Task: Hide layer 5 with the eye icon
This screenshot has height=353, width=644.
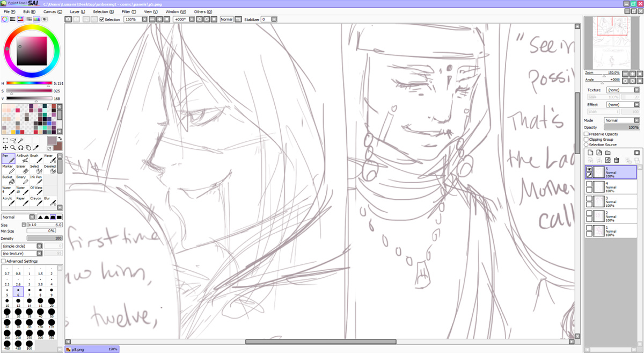Action: (589, 169)
